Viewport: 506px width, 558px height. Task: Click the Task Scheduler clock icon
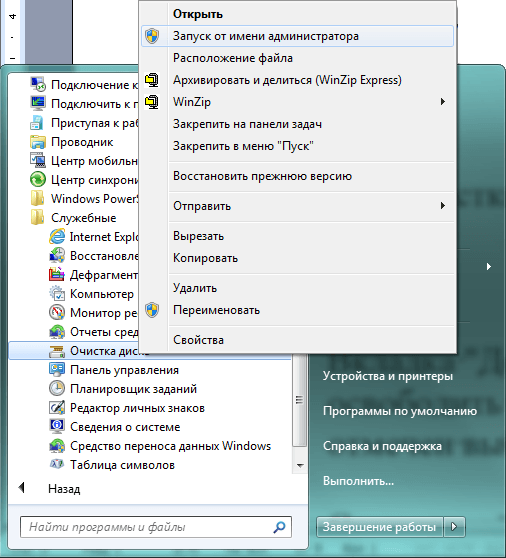click(x=57, y=389)
